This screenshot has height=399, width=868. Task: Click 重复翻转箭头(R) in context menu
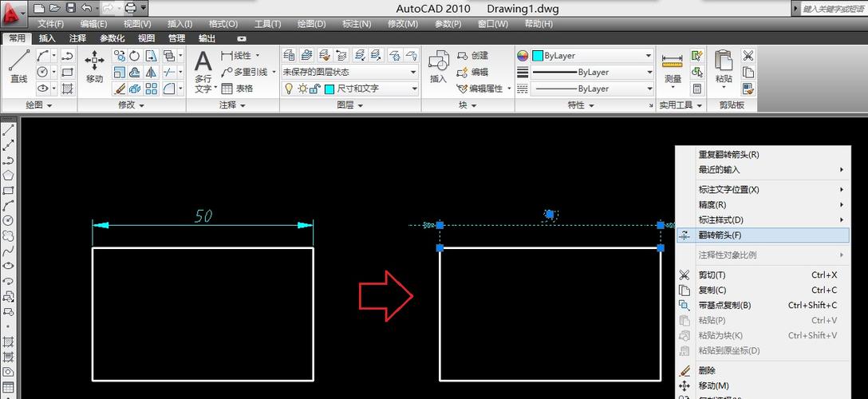(x=763, y=155)
